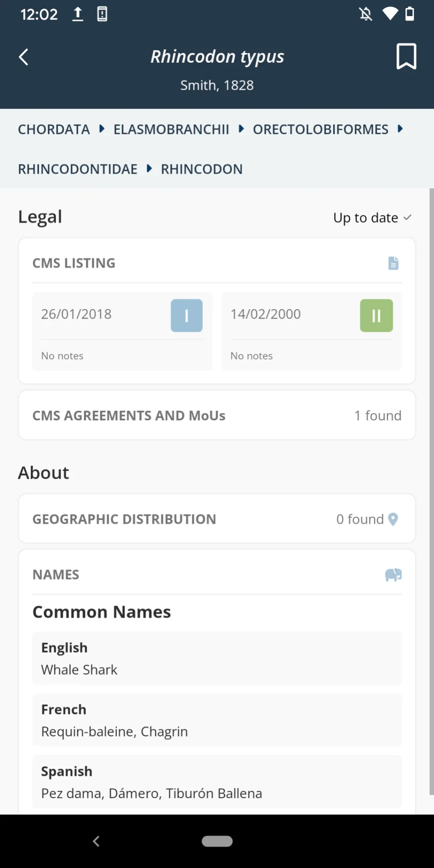
Task: Tap the About section heading
Action: pyautogui.click(x=43, y=473)
